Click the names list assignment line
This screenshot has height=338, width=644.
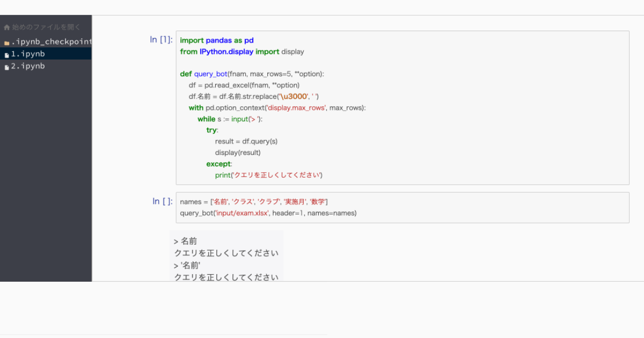[252, 201]
